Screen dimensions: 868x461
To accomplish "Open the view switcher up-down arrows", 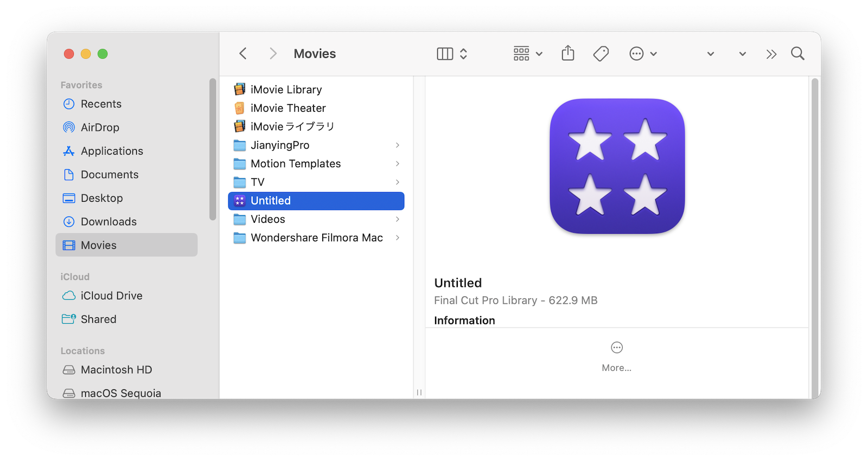I will click(x=463, y=54).
